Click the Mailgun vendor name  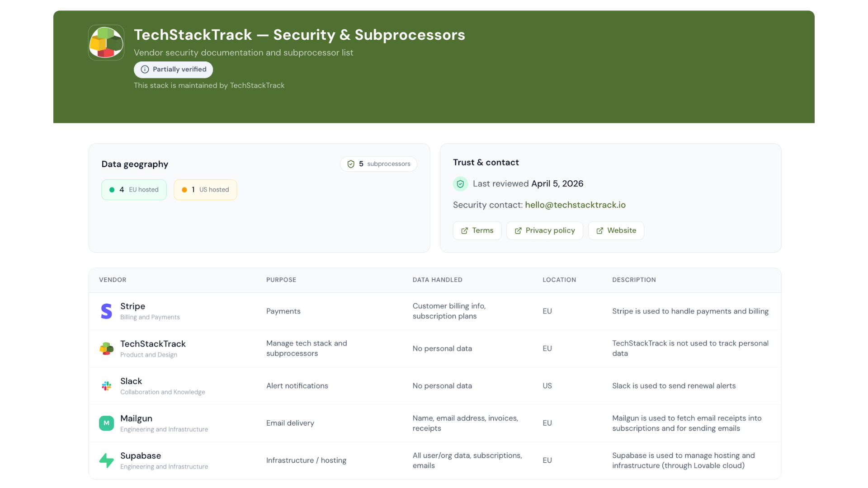coord(136,418)
